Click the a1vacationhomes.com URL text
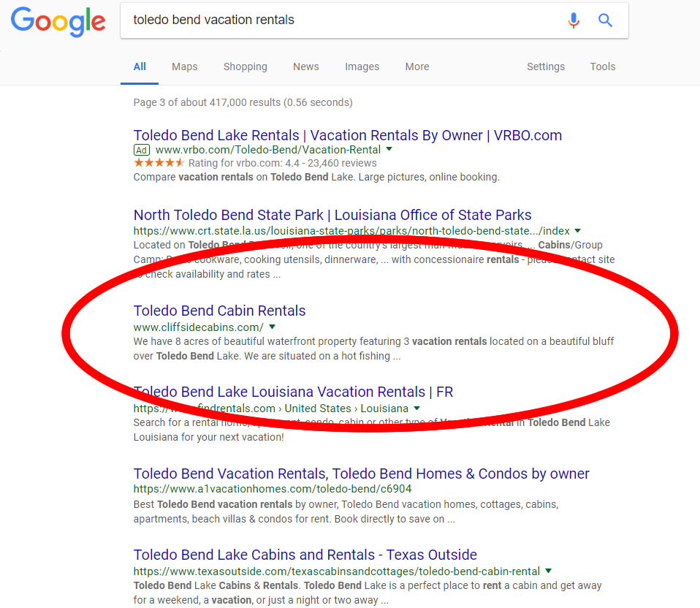This screenshot has width=700, height=608. point(273,489)
